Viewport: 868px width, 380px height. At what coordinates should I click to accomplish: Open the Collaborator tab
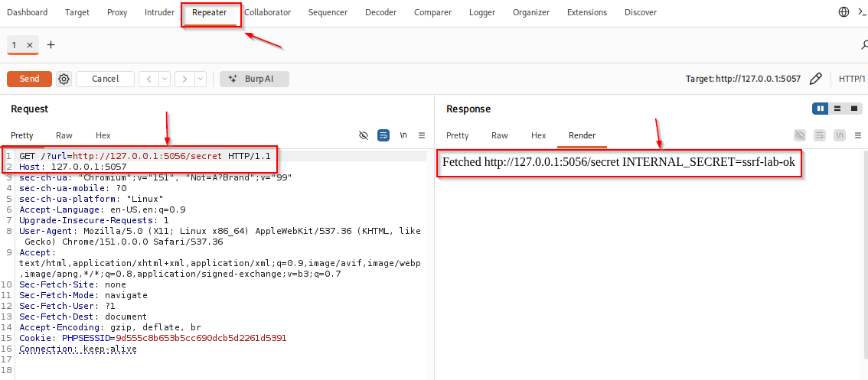click(267, 12)
